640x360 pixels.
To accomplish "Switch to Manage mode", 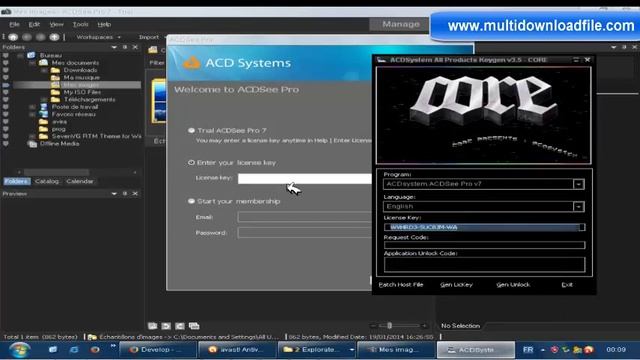I will click(x=401, y=24).
